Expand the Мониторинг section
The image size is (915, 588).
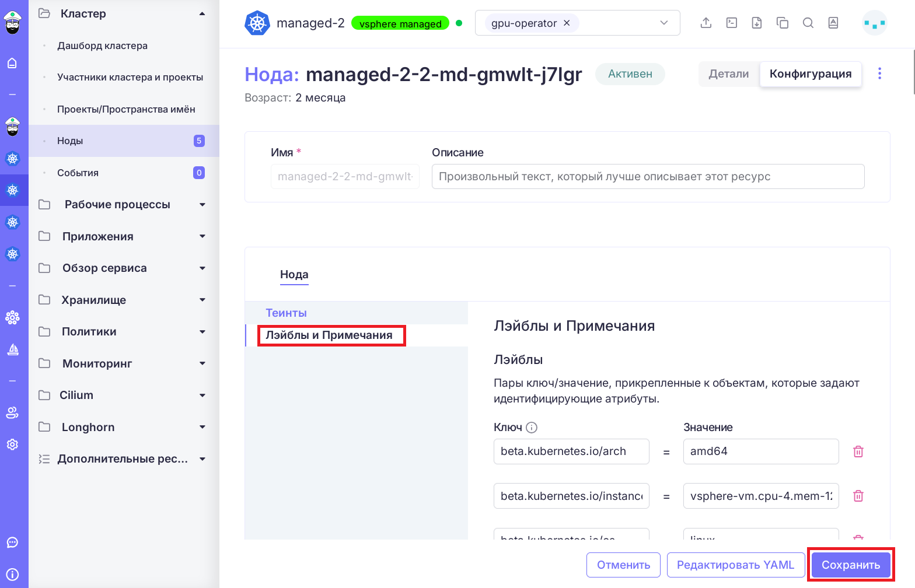click(202, 363)
